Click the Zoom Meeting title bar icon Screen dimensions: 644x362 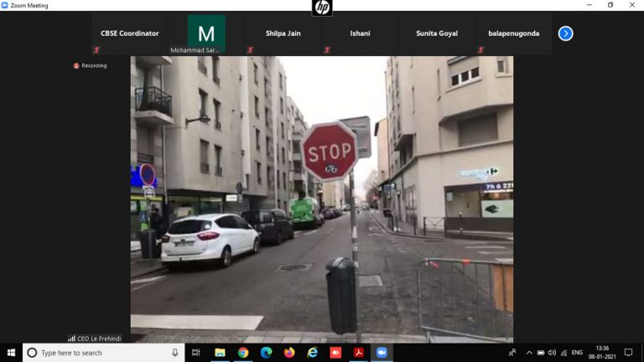click(x=4, y=5)
